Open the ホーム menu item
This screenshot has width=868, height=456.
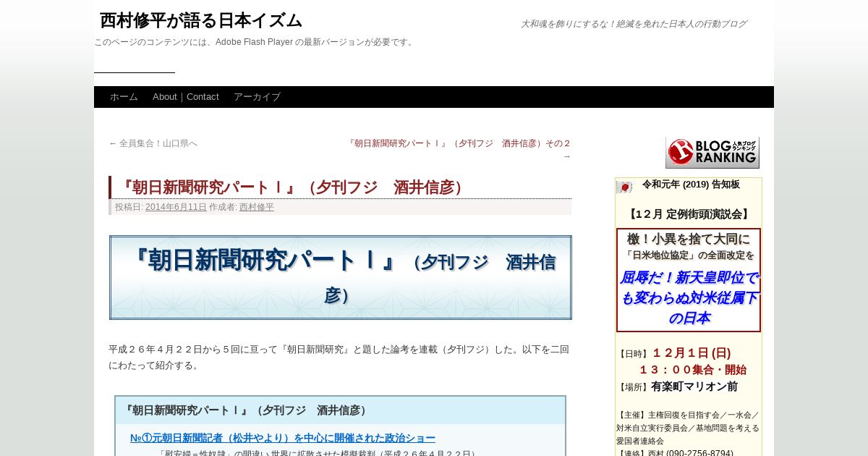pyautogui.click(x=124, y=97)
